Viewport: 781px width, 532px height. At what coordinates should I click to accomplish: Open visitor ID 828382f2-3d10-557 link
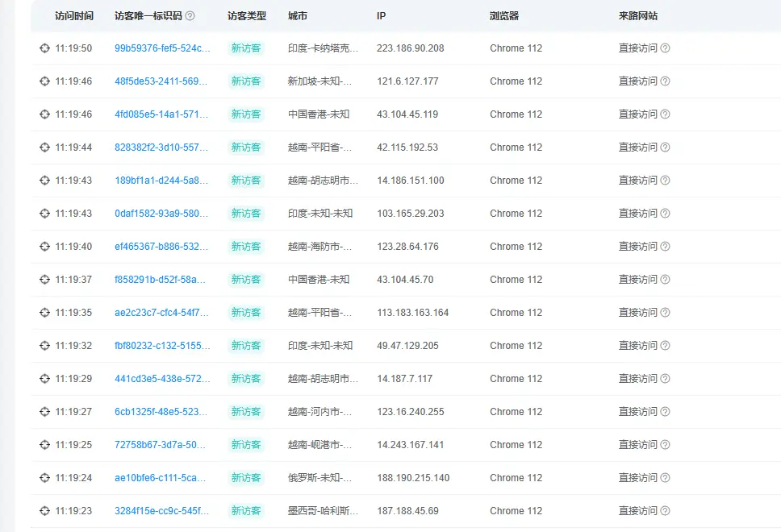coord(161,148)
